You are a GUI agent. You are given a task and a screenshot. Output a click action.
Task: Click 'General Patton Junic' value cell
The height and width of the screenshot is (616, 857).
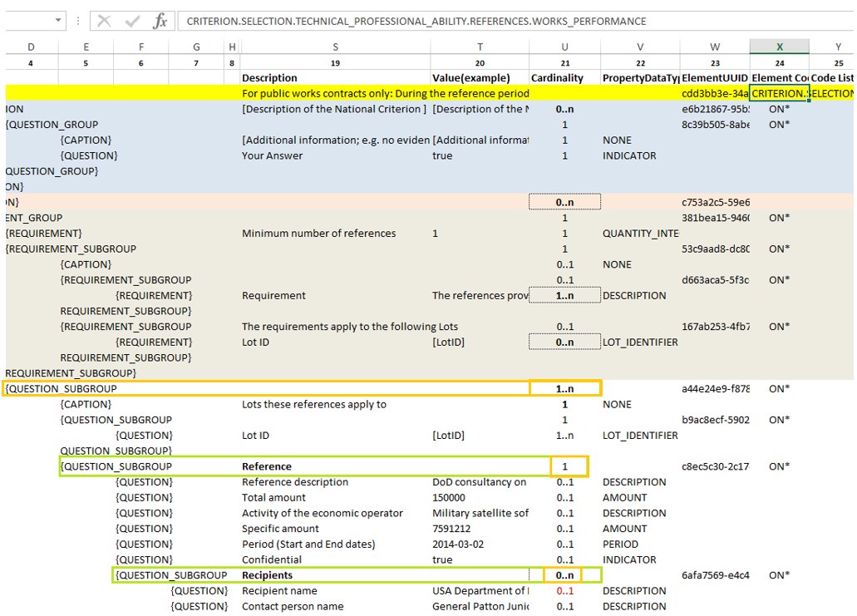tap(480, 606)
